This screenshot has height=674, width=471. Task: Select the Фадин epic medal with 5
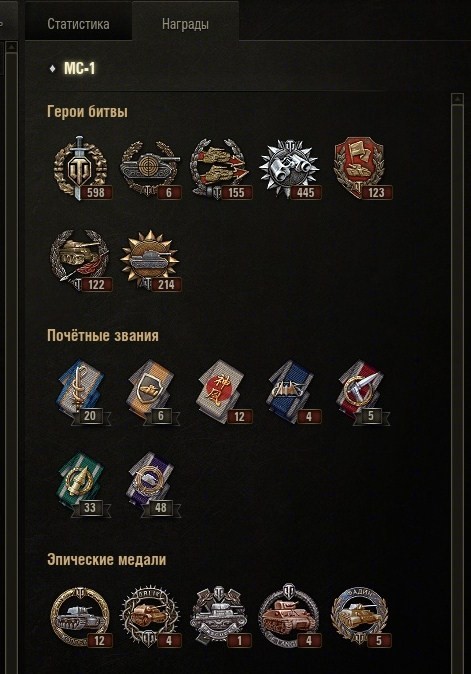360,616
